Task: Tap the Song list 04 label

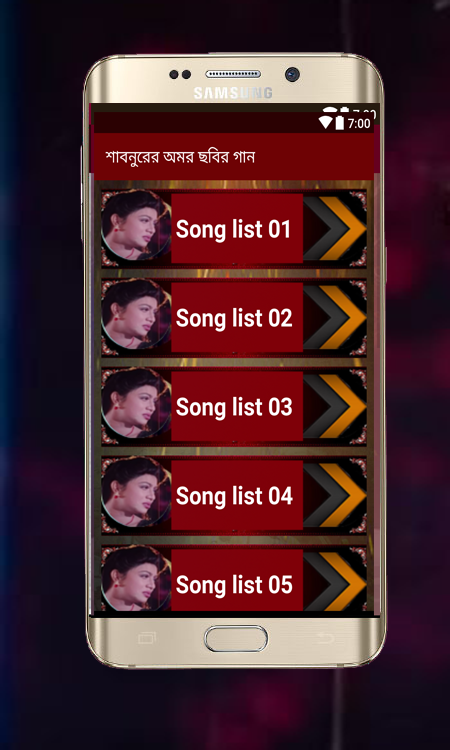Action: point(234,496)
